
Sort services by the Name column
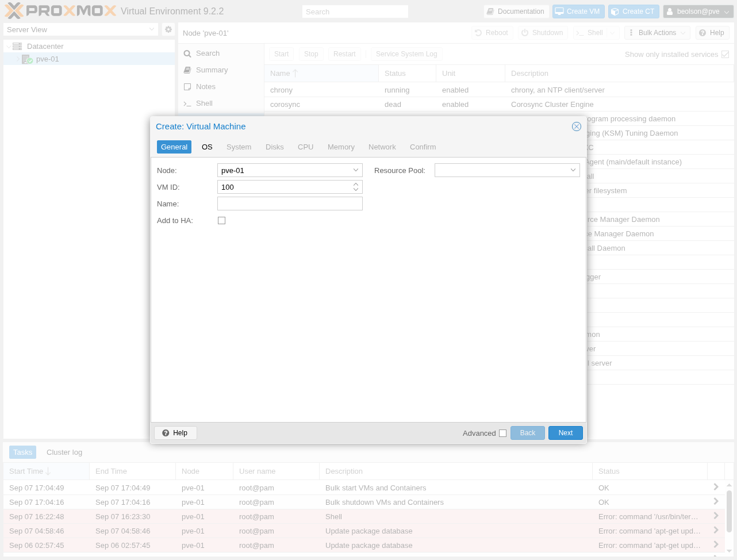pyautogui.click(x=321, y=74)
